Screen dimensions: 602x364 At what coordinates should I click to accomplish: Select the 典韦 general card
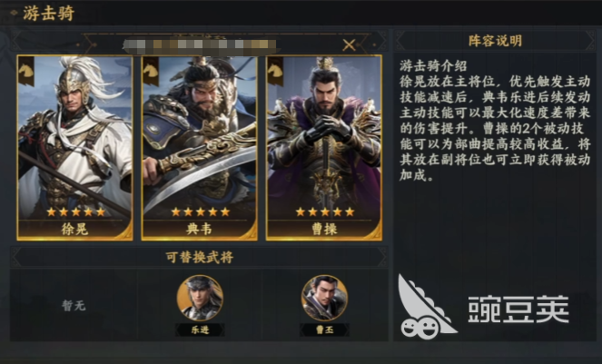[199, 148]
